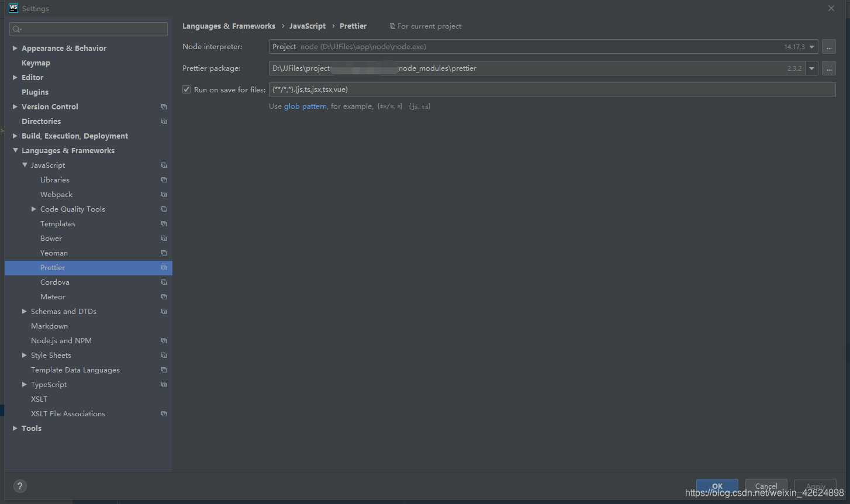850x504 pixels.
Task: Click project-level icon beside Bower row
Action: coord(164,239)
